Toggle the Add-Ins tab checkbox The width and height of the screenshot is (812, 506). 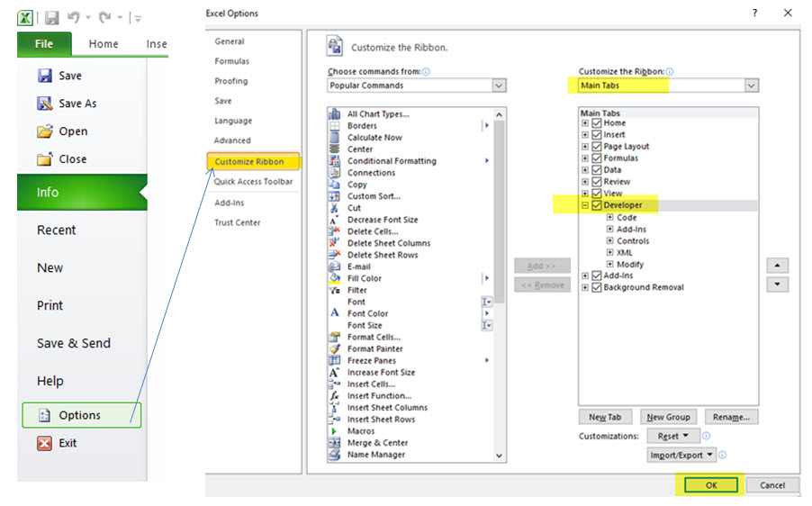pyautogui.click(x=597, y=276)
